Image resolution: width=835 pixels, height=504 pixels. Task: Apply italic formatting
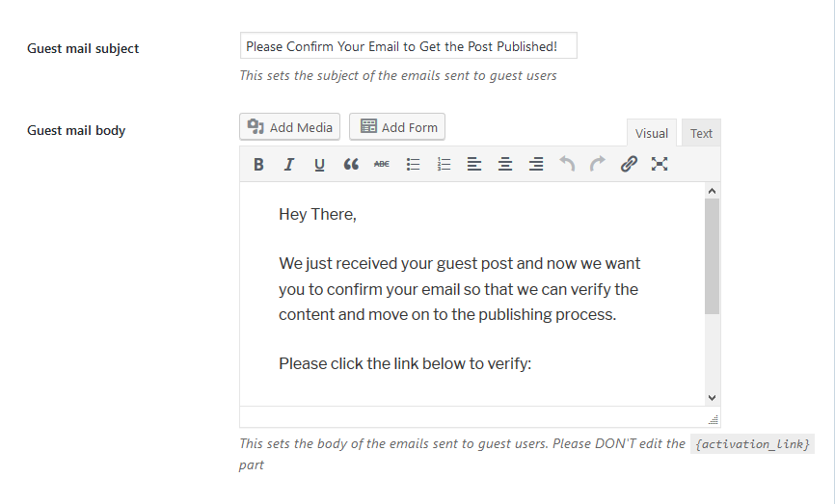coord(288,165)
